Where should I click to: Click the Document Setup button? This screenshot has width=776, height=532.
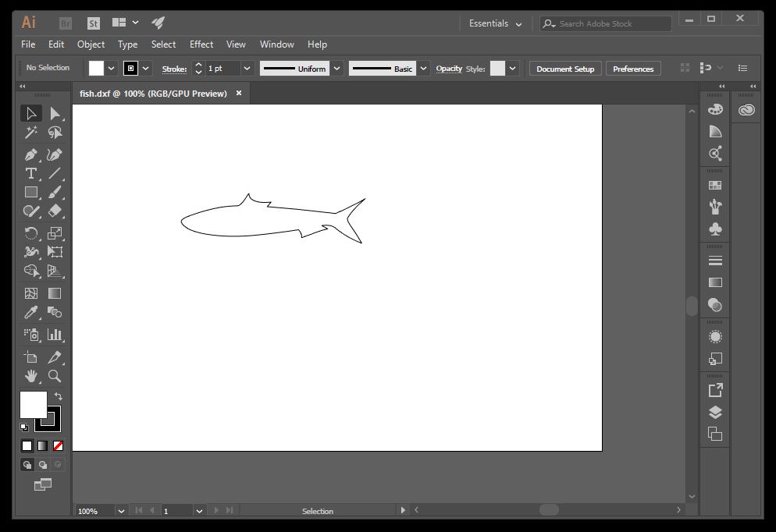click(565, 69)
